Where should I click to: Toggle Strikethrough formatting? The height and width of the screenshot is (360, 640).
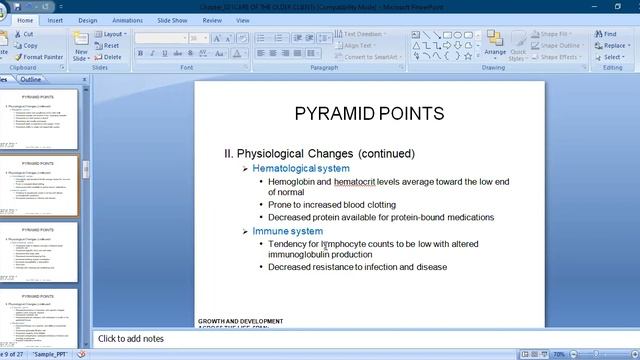click(178, 53)
